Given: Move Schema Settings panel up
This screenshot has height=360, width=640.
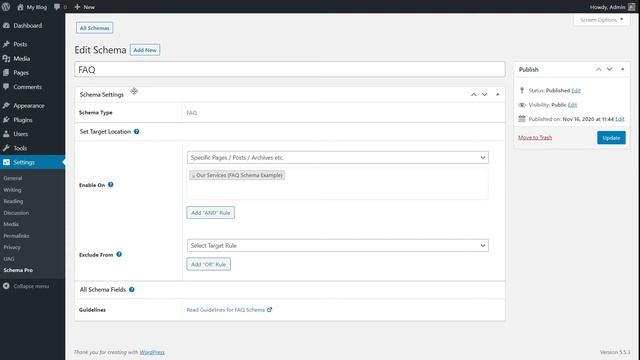Looking at the screenshot, I should coord(473,94).
